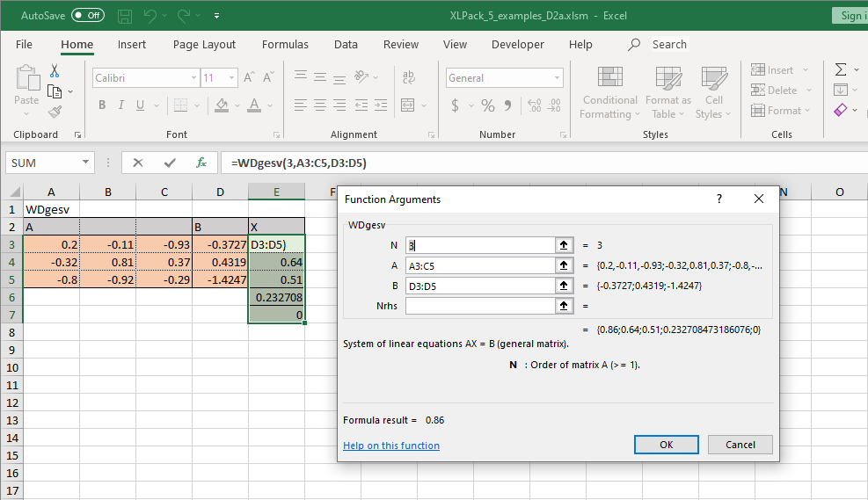Click the Decrease Indent icon
Viewport: 868px width, 500px height.
(361, 105)
